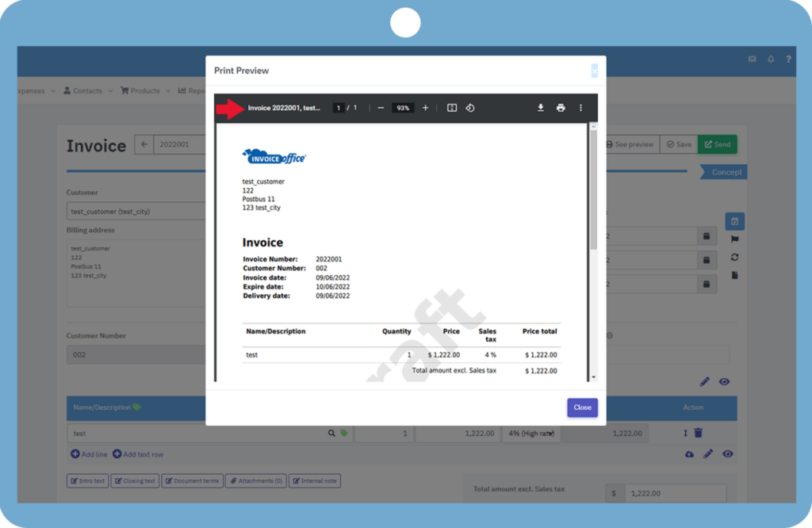
Task: Toggle the eye icon below the invoice line
Action: pos(727,454)
